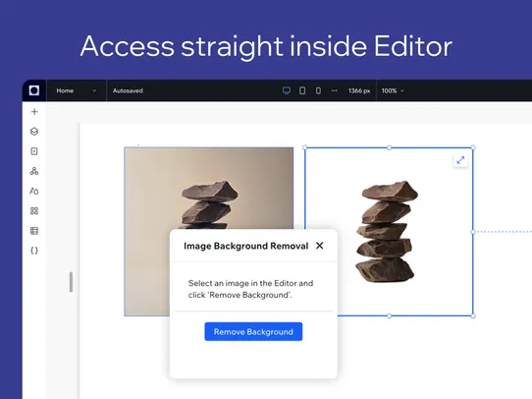This screenshot has height=399, width=532.
Task: Switch to the tablet breakpoint icon
Action: pos(302,90)
